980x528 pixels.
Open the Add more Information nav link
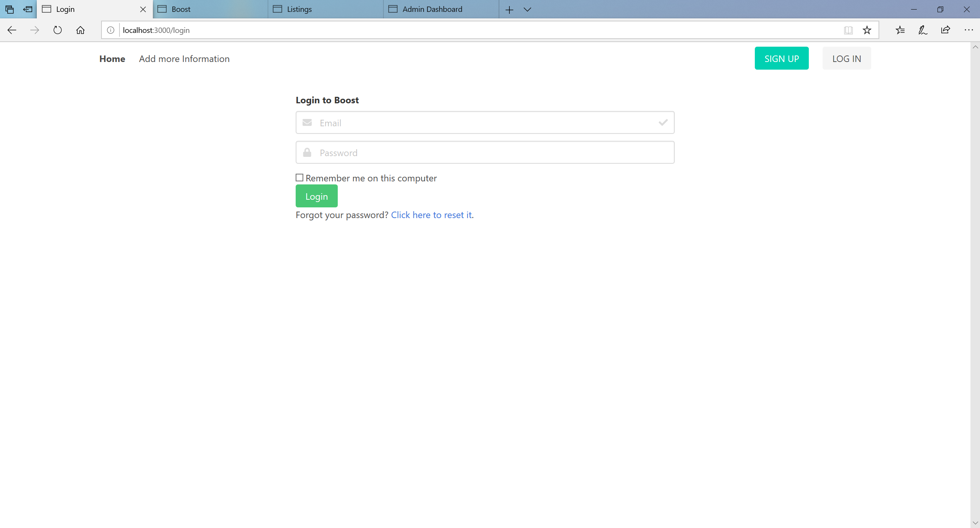point(184,59)
